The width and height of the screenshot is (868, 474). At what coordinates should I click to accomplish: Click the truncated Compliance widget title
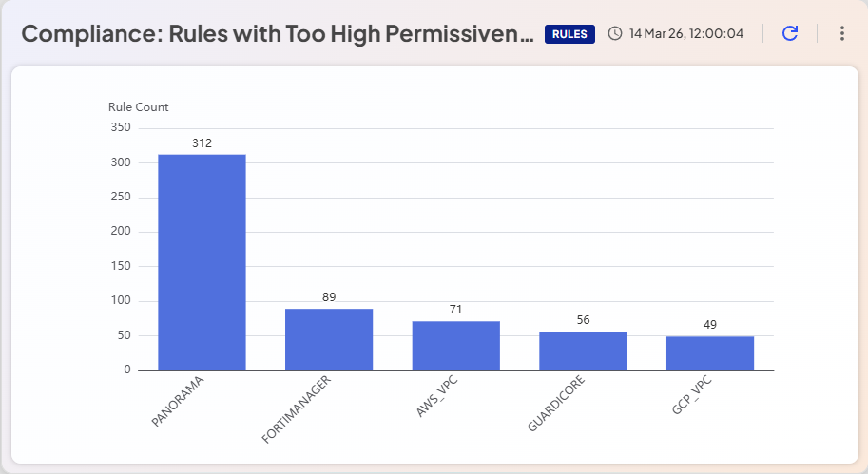coord(278,34)
